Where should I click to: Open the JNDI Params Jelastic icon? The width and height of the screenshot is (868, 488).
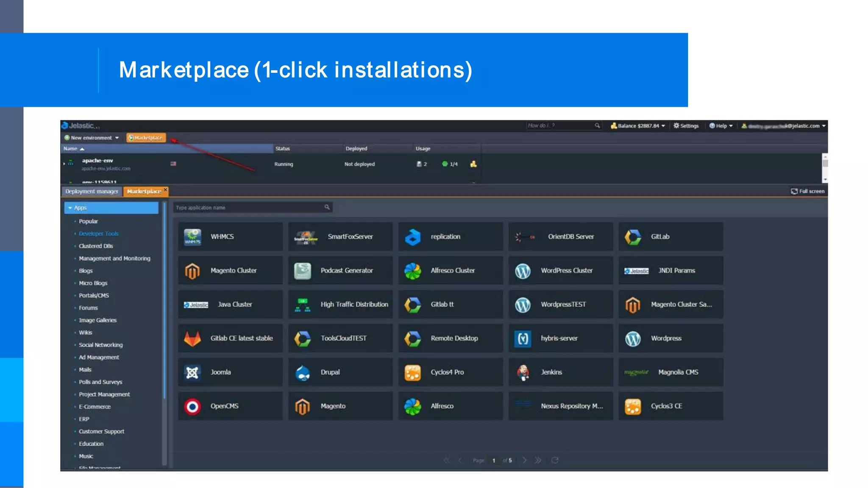point(636,271)
